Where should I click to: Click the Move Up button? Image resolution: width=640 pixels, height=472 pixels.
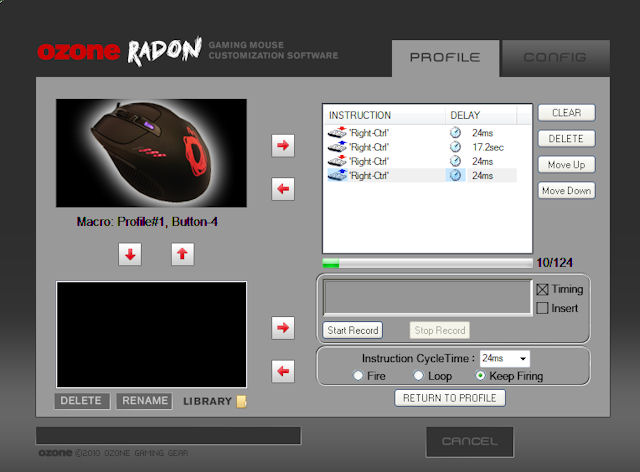coord(567,165)
